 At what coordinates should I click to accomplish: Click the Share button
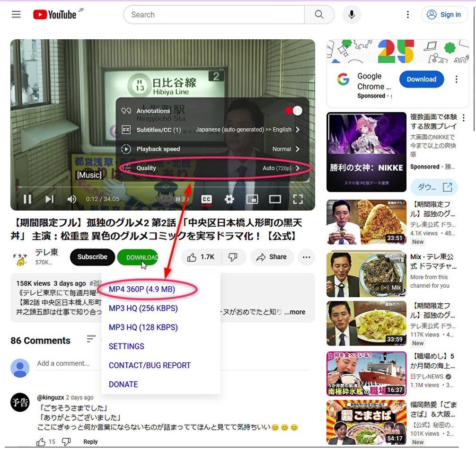coord(272,257)
